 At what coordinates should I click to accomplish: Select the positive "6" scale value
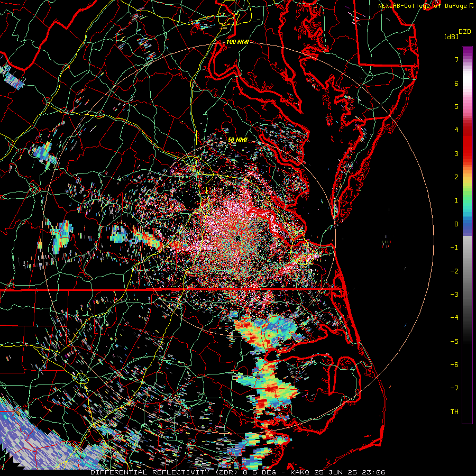tap(456, 83)
